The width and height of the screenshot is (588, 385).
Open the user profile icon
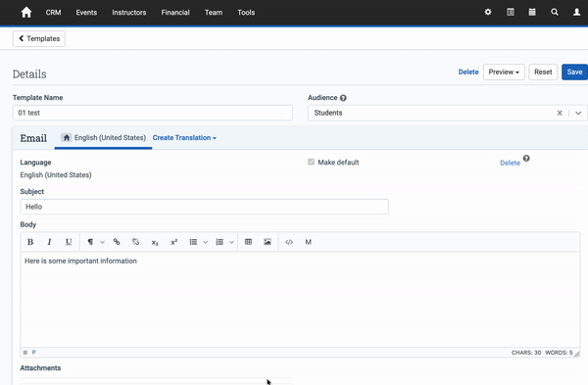pos(577,12)
